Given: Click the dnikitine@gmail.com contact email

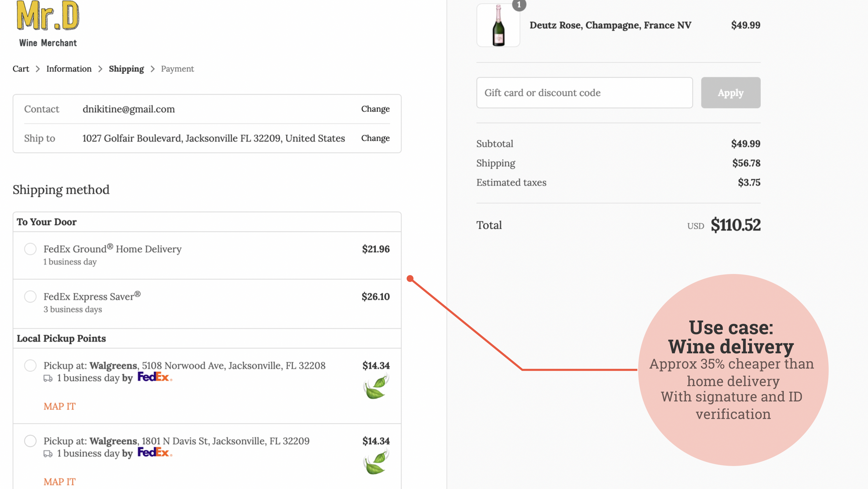Looking at the screenshot, I should point(129,109).
